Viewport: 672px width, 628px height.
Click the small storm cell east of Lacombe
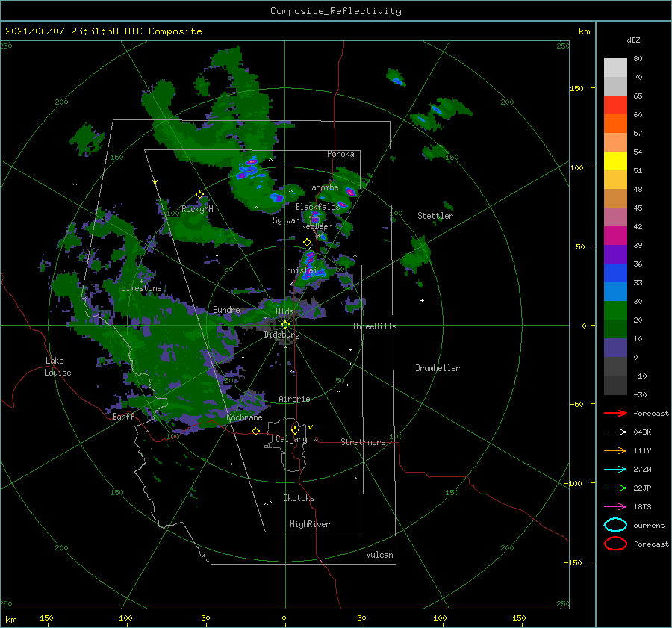pos(351,192)
